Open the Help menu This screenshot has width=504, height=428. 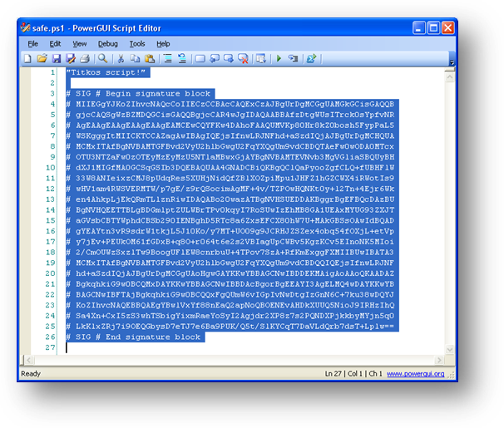(163, 43)
